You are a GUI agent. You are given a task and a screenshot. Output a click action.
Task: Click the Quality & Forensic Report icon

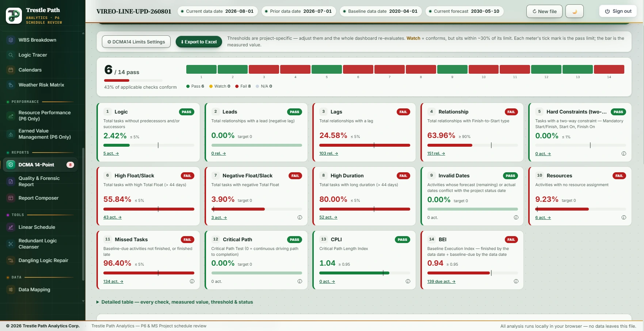click(11, 182)
